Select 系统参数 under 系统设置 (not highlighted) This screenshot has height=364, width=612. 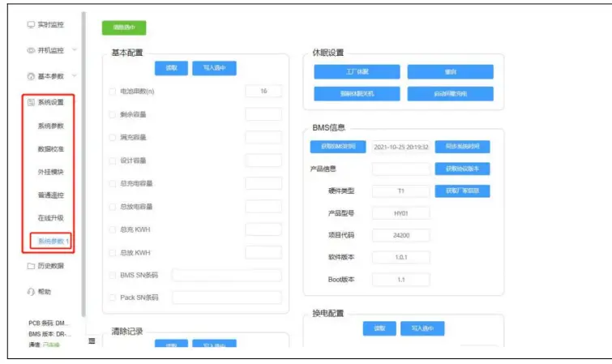50,126
